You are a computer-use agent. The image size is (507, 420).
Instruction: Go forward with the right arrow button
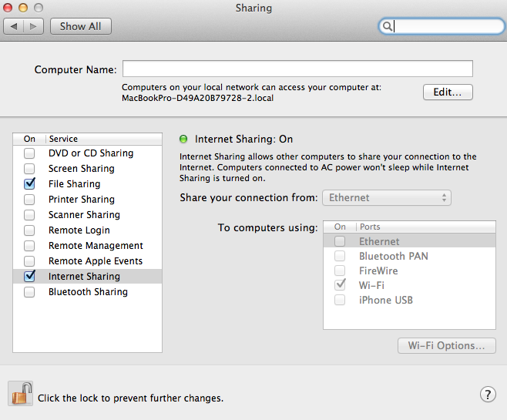[34, 26]
